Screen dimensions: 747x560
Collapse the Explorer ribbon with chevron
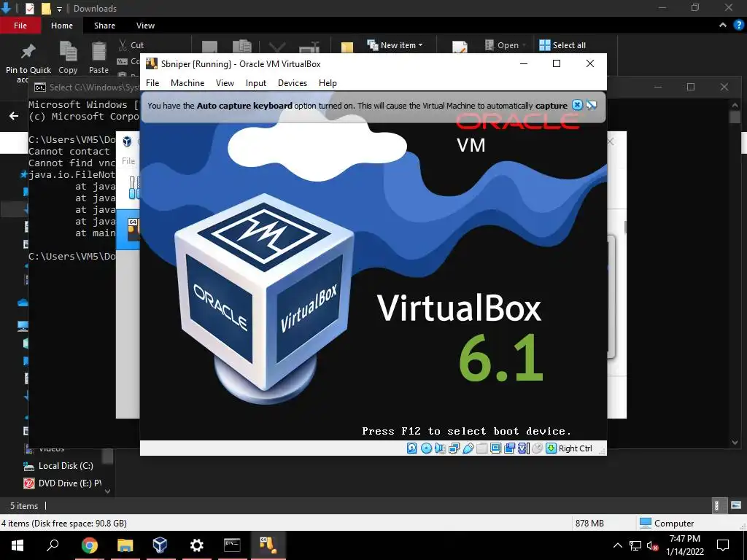[723, 26]
